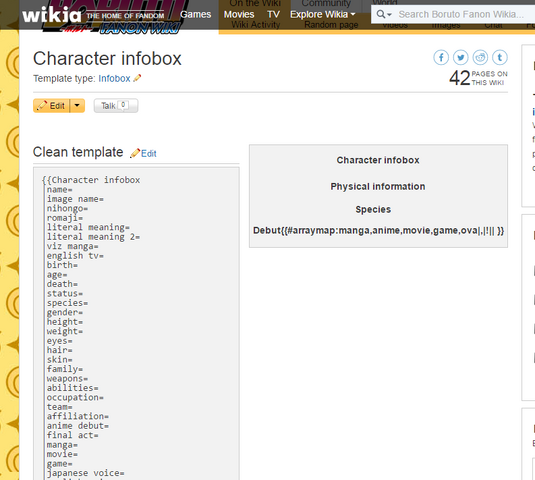Click the 'japanese voice=' template line

coord(85,474)
